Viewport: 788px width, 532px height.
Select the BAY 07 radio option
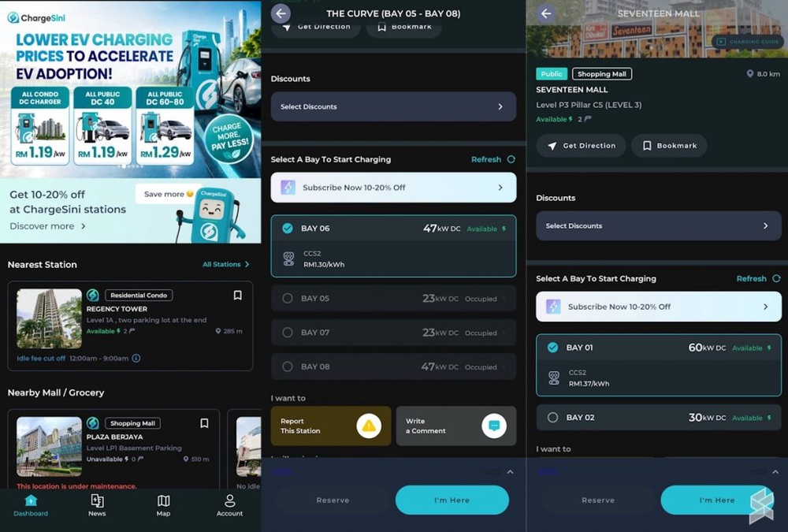(x=288, y=333)
